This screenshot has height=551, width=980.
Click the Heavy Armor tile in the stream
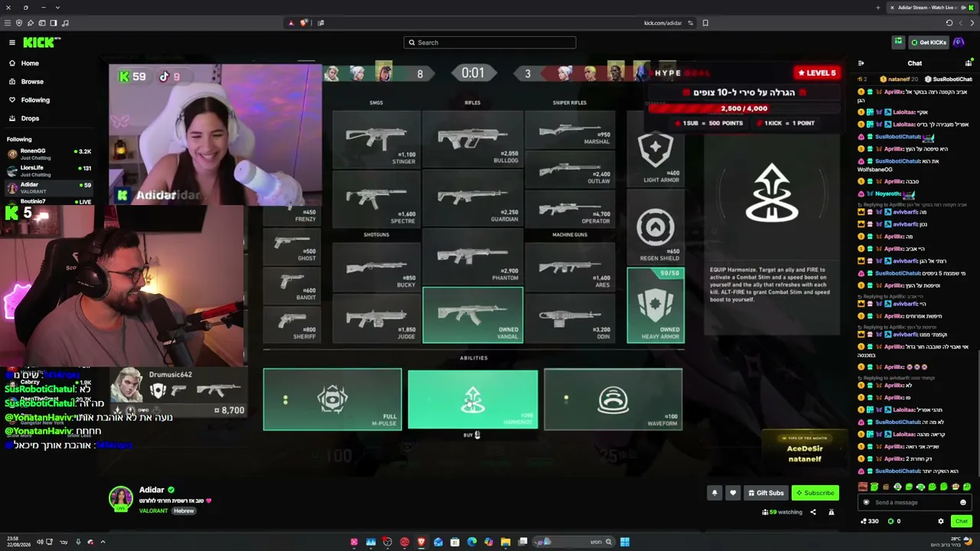(x=655, y=305)
